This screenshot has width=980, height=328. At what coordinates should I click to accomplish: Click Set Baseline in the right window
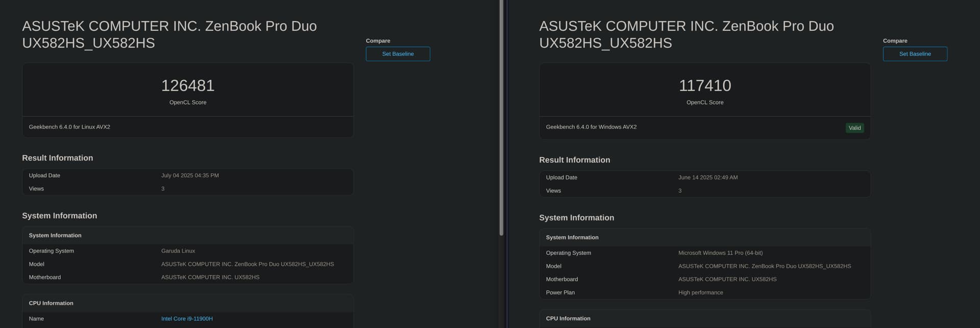(915, 54)
